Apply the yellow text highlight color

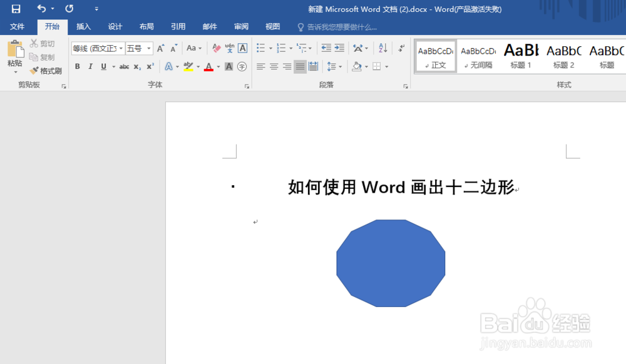pyautogui.click(x=188, y=66)
